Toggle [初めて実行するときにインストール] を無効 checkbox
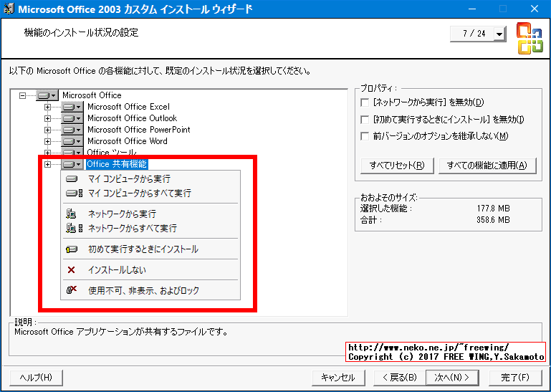551x392 pixels. (365, 120)
